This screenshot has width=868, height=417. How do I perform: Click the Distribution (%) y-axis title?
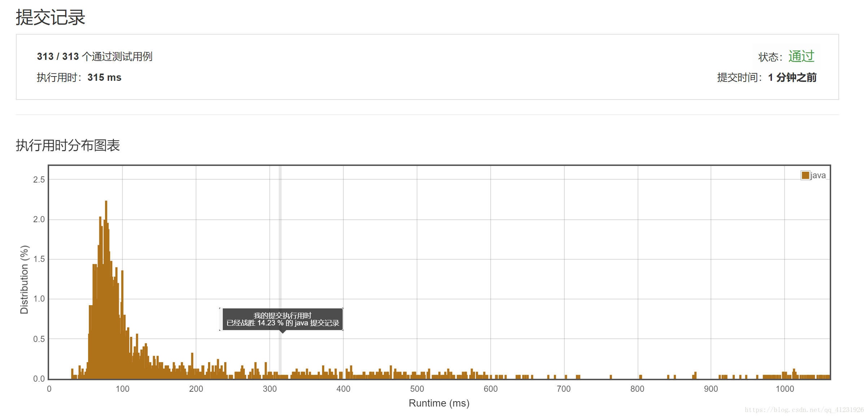click(24, 280)
